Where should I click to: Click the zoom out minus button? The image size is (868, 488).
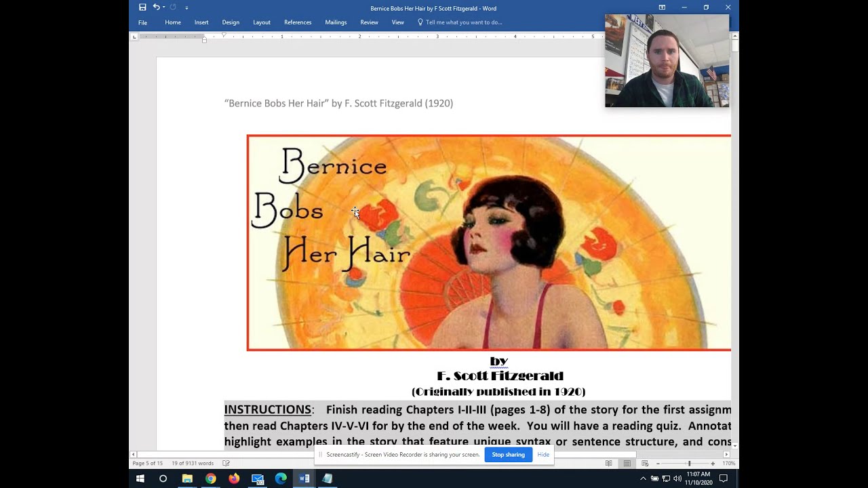(658, 464)
